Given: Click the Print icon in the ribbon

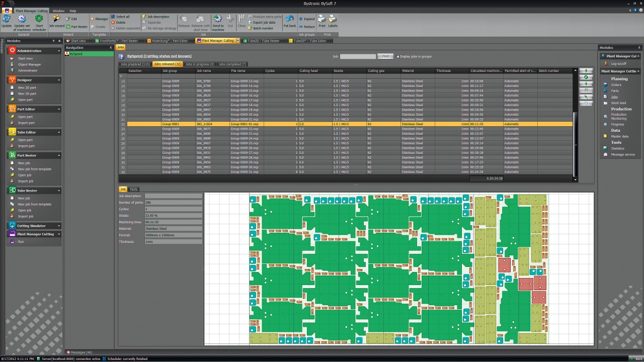Looking at the screenshot, I should (x=321, y=19).
